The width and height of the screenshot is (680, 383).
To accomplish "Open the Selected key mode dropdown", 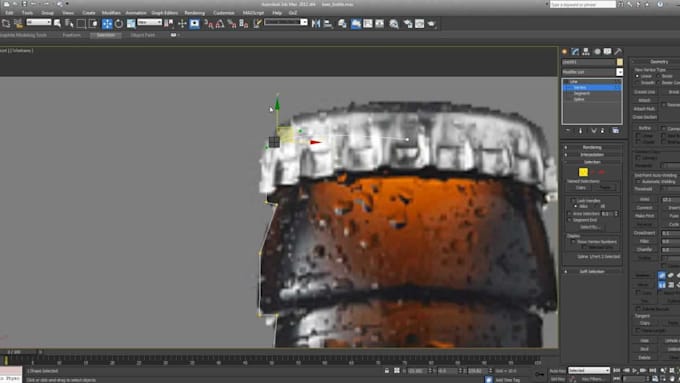I will (588, 370).
